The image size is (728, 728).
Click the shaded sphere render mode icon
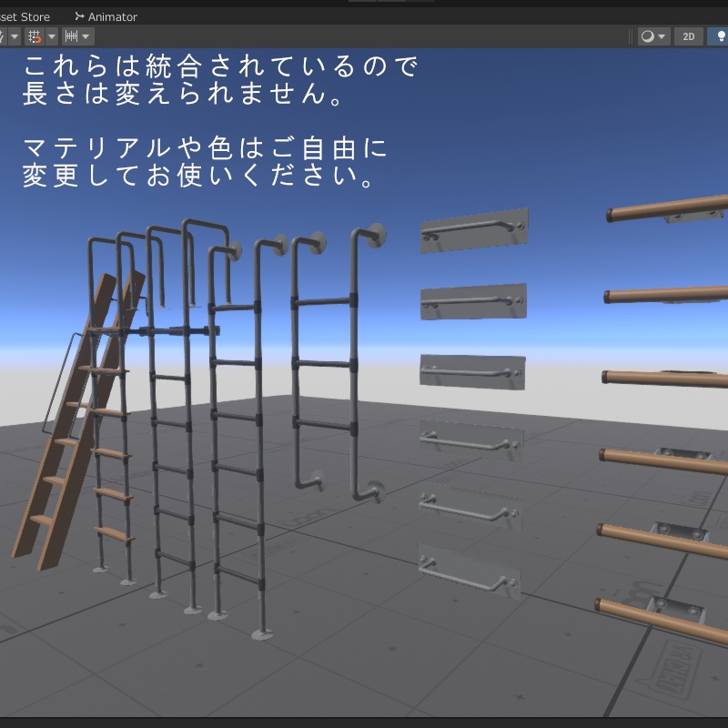point(646,36)
